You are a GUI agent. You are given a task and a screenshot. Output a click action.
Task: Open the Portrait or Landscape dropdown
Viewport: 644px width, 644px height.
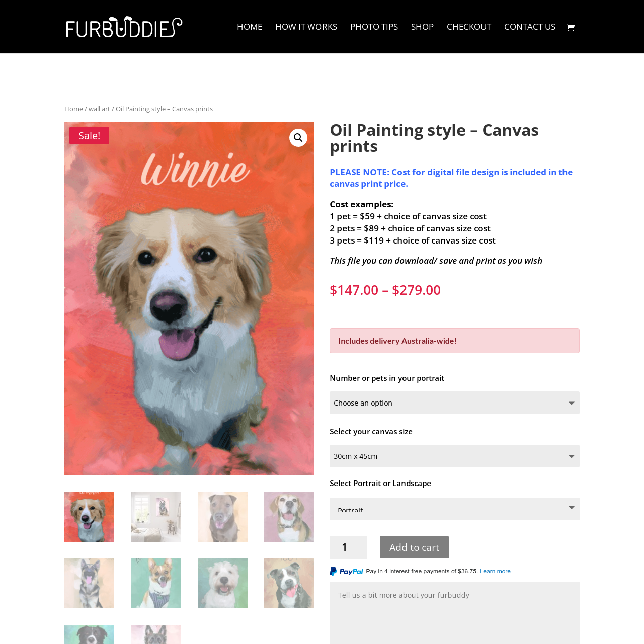[x=454, y=509]
